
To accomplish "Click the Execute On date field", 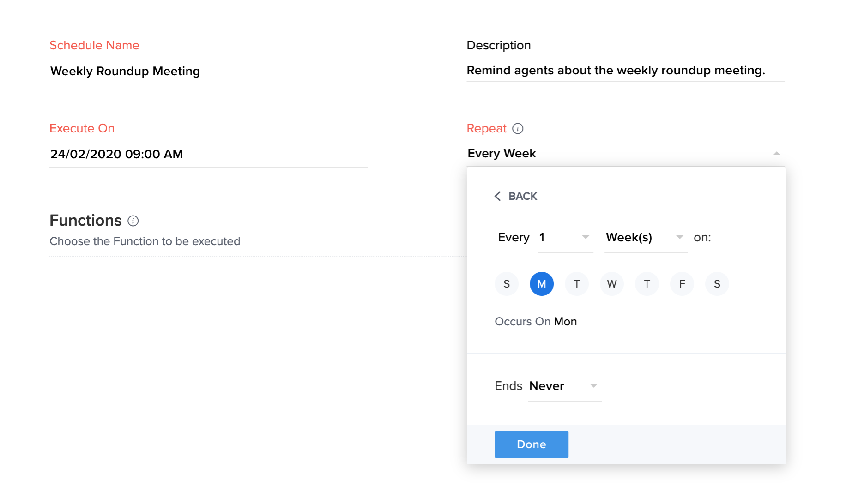I will click(x=208, y=154).
